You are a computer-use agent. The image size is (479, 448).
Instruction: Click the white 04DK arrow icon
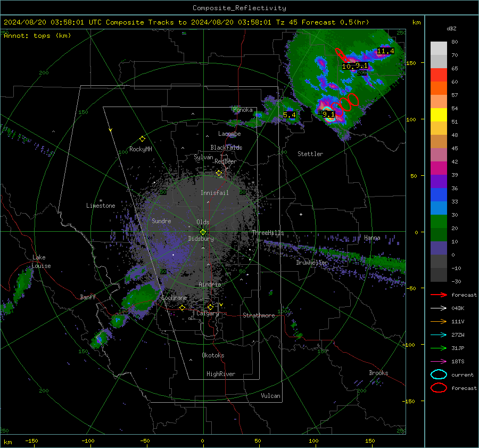pos(439,308)
